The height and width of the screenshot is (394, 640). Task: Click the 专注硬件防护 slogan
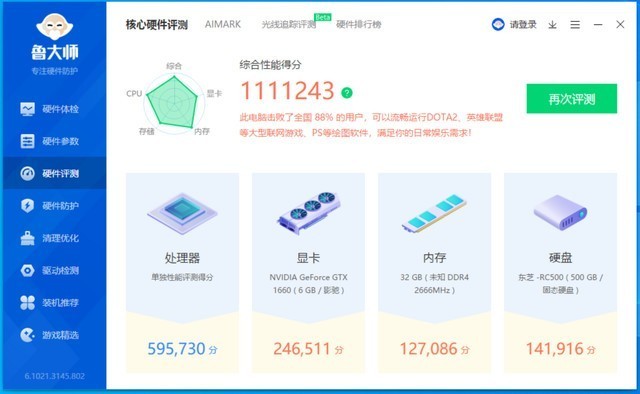(x=54, y=71)
